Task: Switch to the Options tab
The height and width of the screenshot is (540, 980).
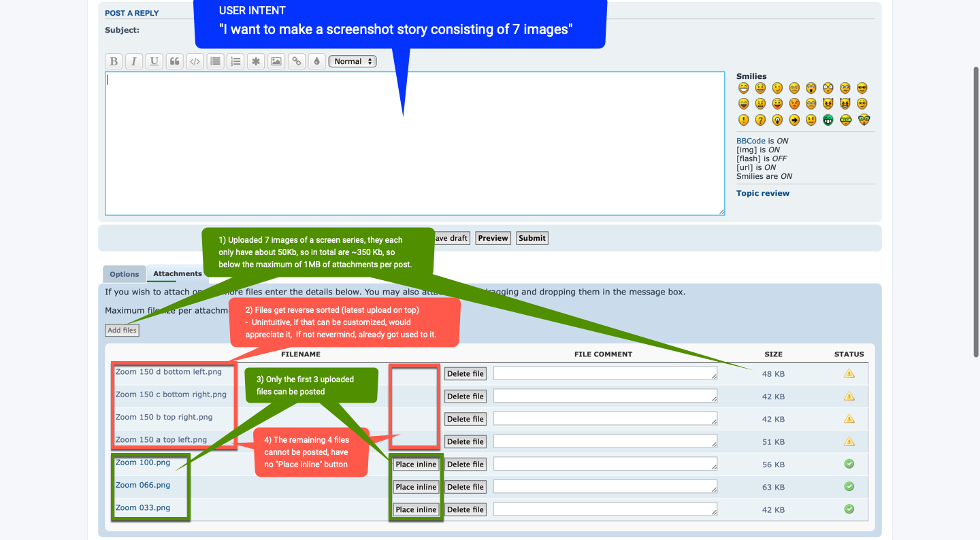Action: coord(125,274)
